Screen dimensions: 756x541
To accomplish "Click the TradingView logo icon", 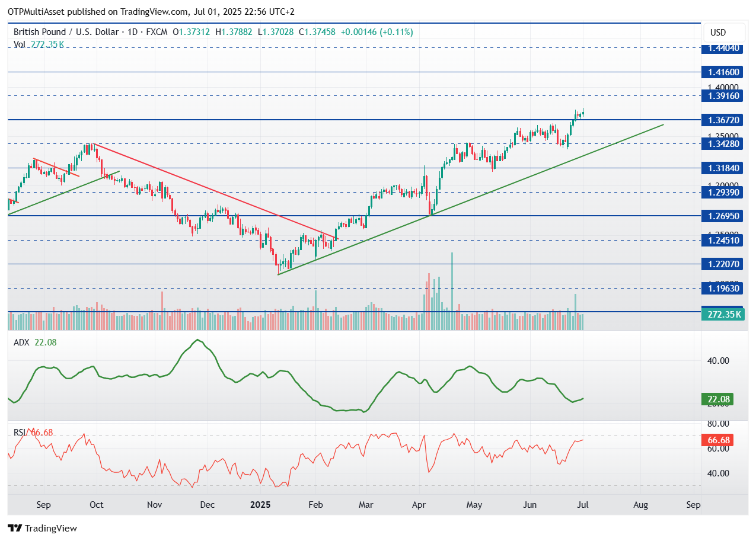I will pyautogui.click(x=15, y=528).
